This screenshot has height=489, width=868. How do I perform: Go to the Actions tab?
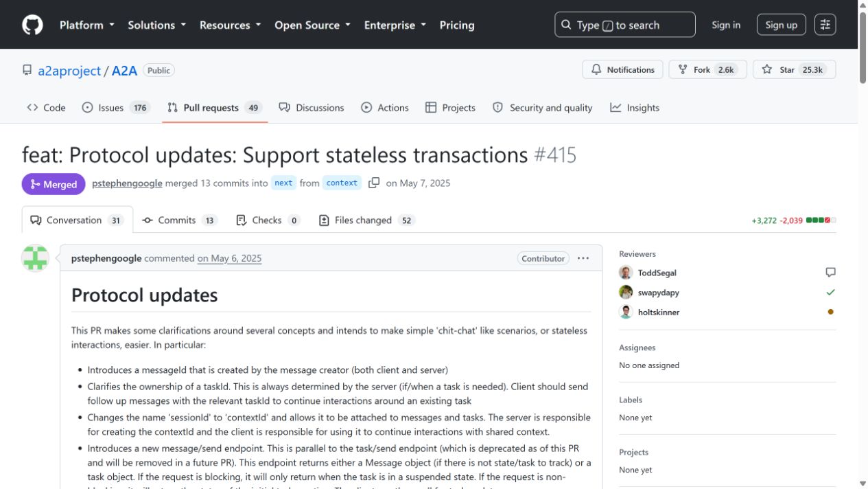[385, 108]
